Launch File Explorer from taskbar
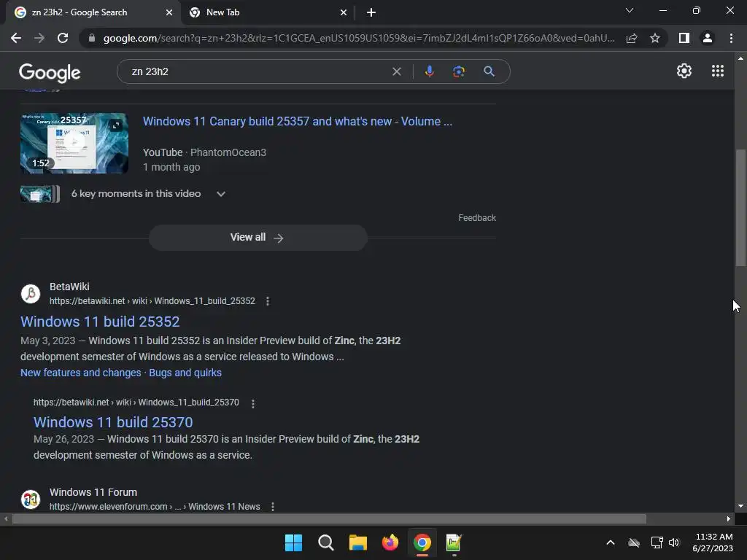 [357, 542]
